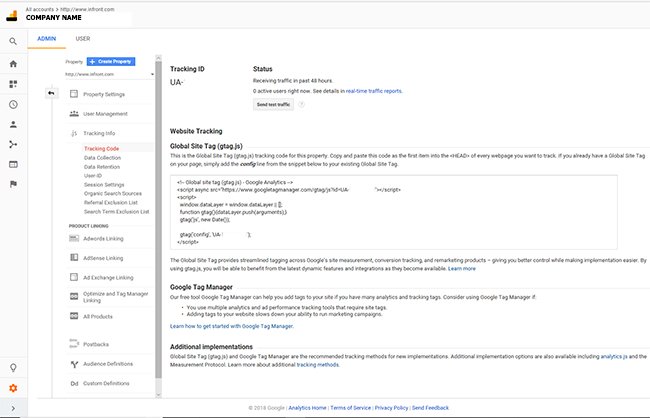The width and height of the screenshot is (650, 418).
Task: Switch to the USER tab
Action: pos(82,39)
